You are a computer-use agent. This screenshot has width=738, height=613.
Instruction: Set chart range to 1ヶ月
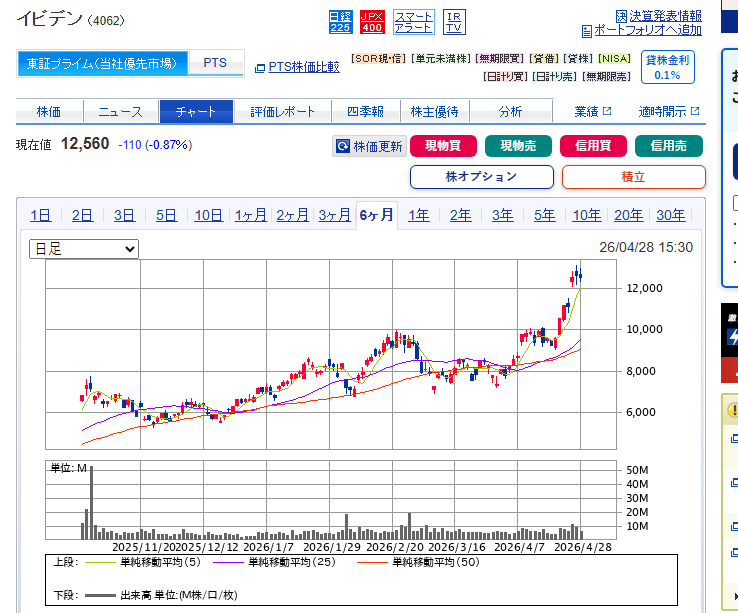(x=250, y=216)
